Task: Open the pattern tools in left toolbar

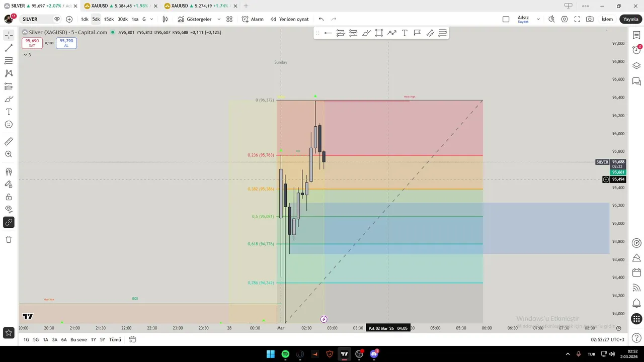Action: click(x=9, y=73)
